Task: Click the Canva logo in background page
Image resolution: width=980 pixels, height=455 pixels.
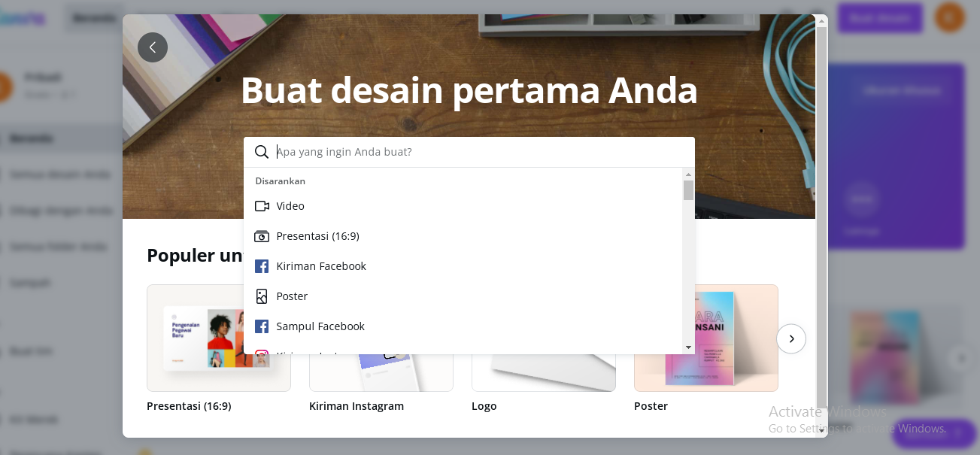Action: pos(23,18)
